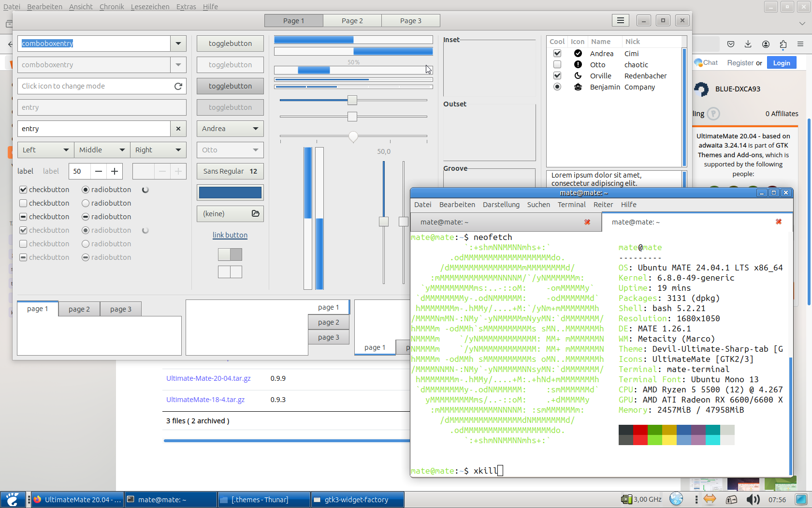Click the blue Login button on the webpage
This screenshot has height=508, width=812.
point(782,63)
